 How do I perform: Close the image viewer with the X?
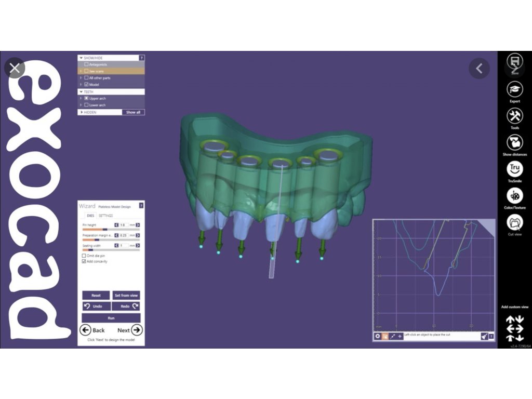pyautogui.click(x=15, y=68)
